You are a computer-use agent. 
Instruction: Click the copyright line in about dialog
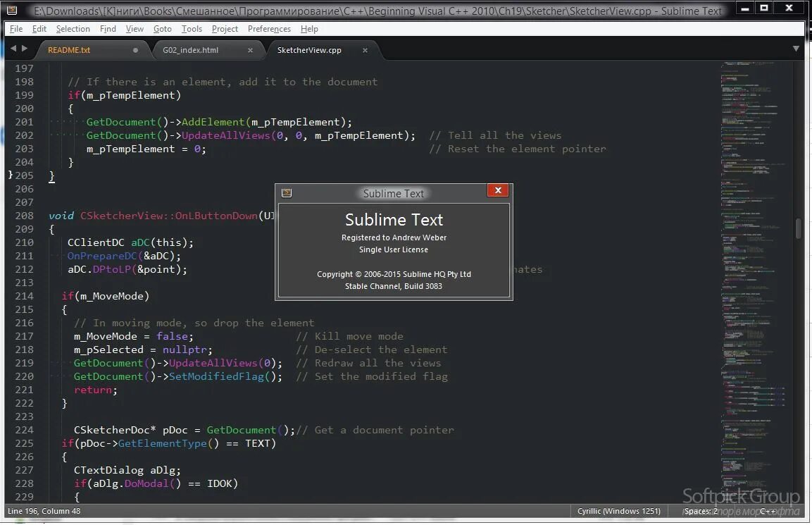[394, 274]
